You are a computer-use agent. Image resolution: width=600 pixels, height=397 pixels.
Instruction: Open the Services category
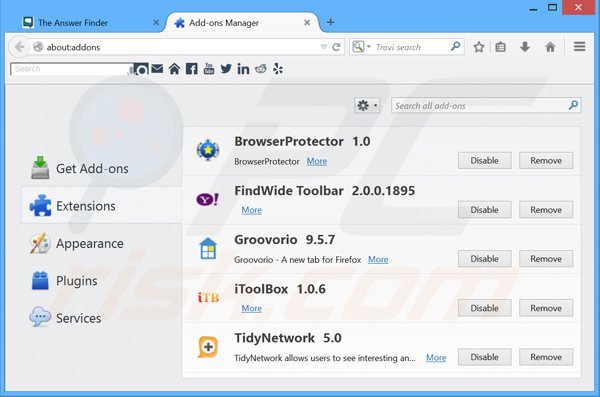point(101,318)
